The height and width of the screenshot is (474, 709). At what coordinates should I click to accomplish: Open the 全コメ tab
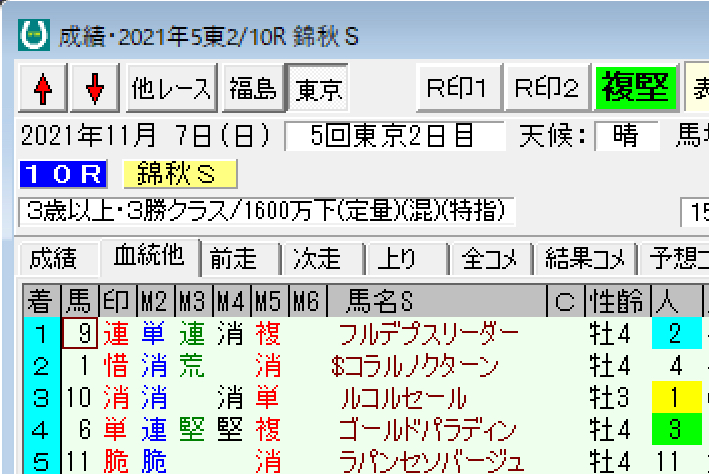point(490,260)
